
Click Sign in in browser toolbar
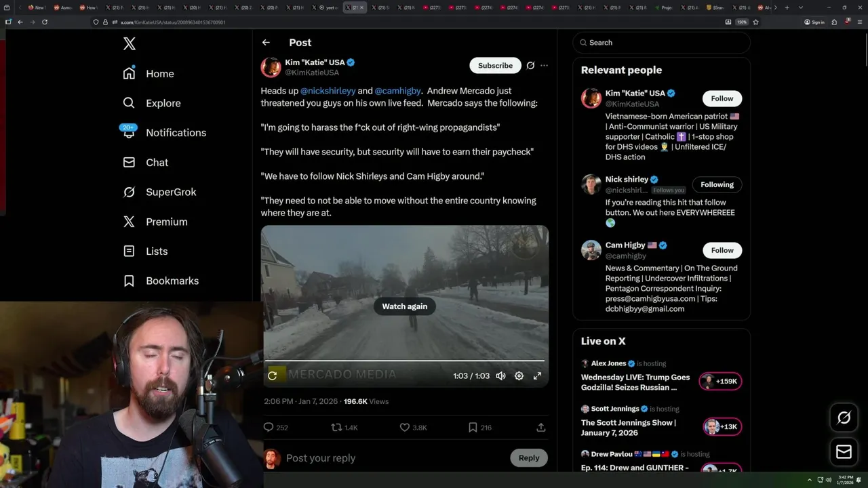coord(814,22)
